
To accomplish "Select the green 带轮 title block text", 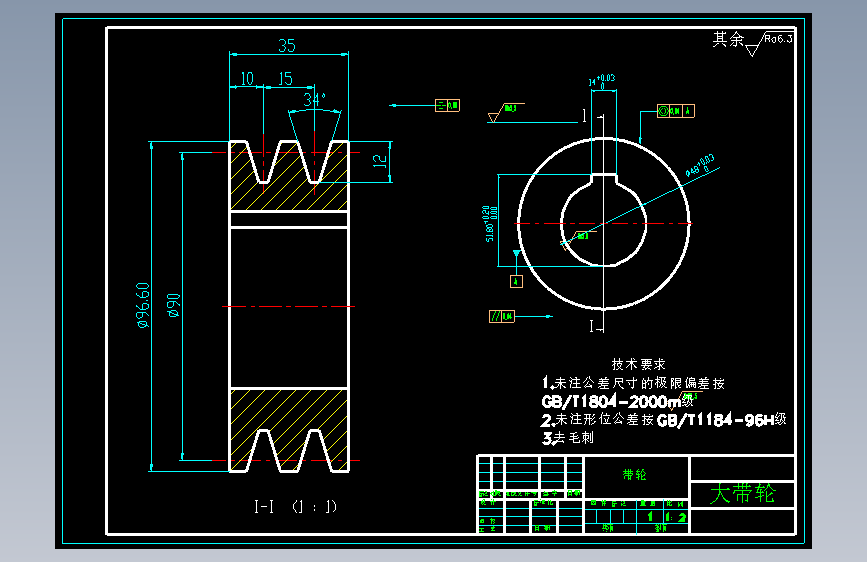I will click(634, 475).
